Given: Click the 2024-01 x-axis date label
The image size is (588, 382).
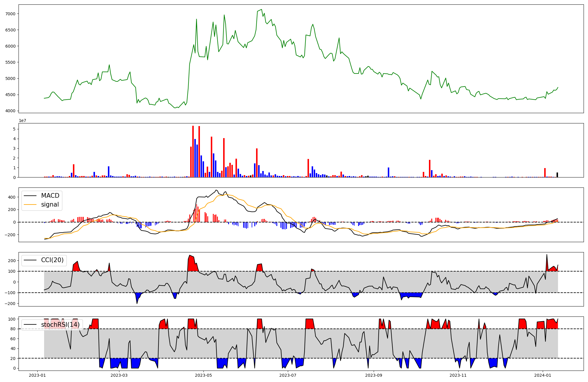Looking at the screenshot, I should tap(542, 375).
